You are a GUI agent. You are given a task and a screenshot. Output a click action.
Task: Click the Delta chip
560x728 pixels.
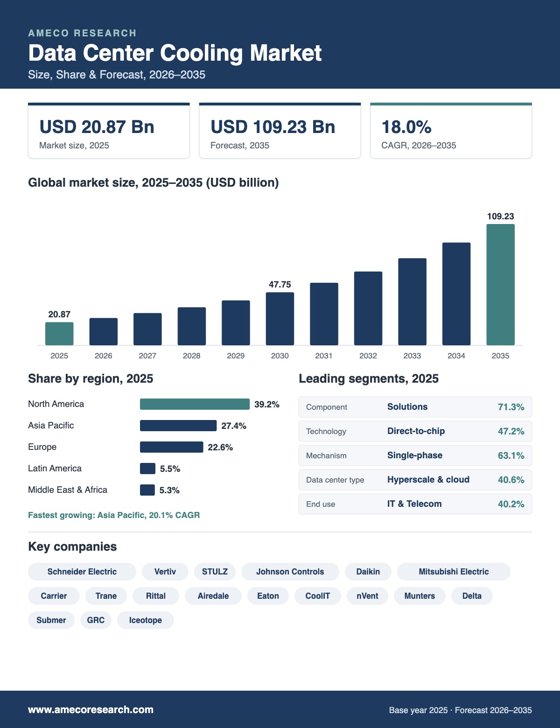coord(472,596)
